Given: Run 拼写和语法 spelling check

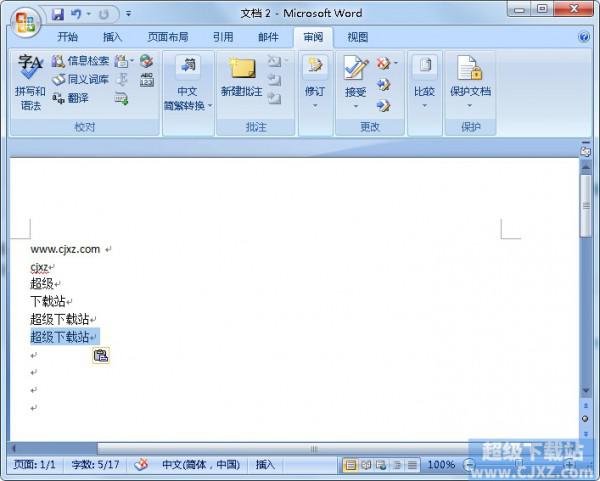Looking at the screenshot, I should point(30,83).
